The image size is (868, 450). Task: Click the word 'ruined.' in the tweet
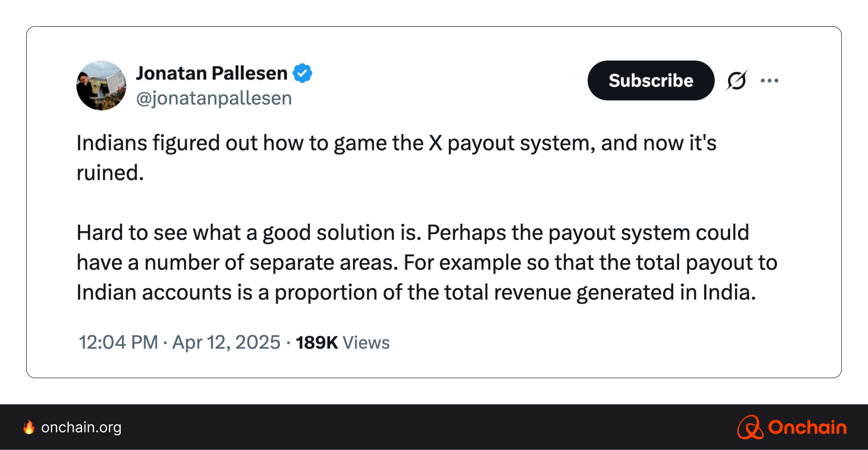tap(110, 173)
